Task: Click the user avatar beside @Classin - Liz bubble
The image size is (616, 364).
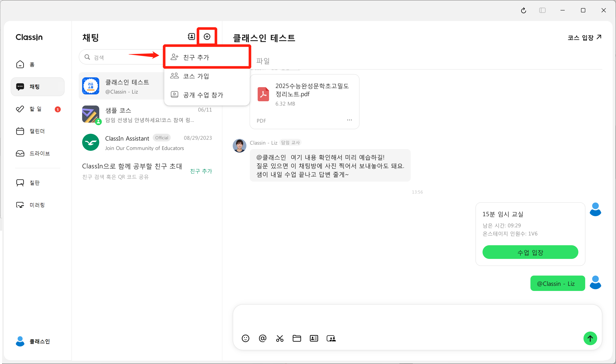Action: coord(595,282)
